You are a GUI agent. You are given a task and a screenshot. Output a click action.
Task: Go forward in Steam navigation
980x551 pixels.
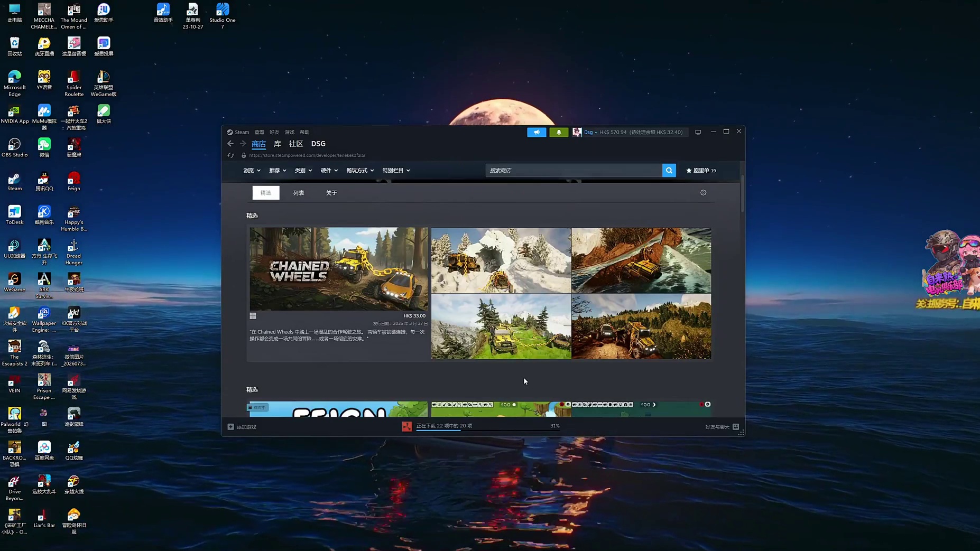(x=243, y=144)
